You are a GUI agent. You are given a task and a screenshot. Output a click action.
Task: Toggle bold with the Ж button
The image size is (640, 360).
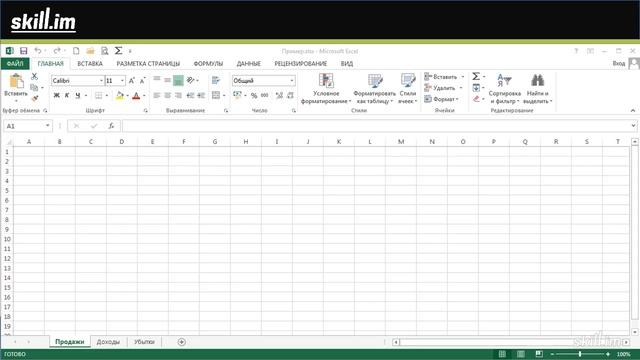pos(56,95)
